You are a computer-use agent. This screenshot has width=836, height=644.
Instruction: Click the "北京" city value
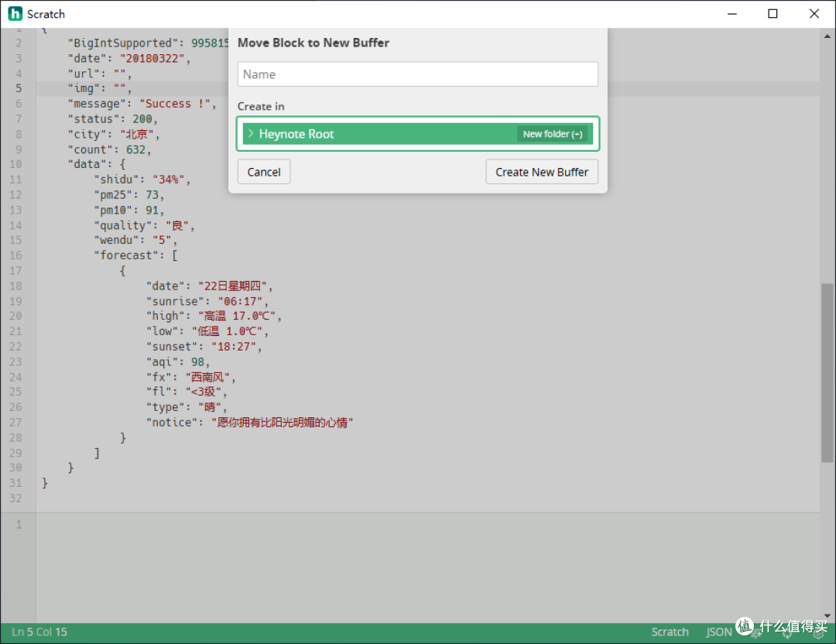[136, 135]
